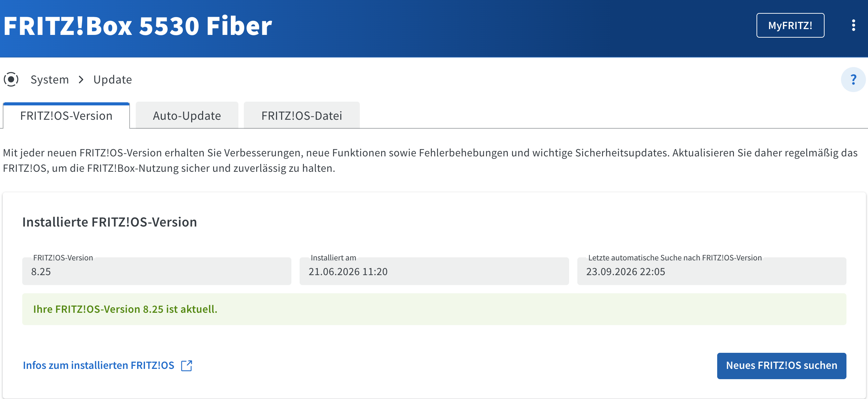Click the Installierte FRITZ!OS-Version heading
Image resolution: width=868 pixels, height=399 pixels.
pos(110,222)
